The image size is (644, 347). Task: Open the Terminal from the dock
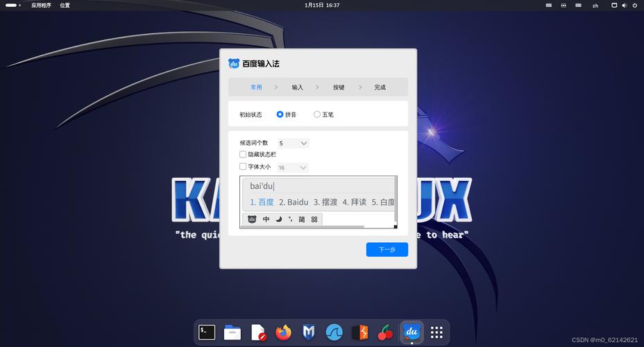[207, 332]
